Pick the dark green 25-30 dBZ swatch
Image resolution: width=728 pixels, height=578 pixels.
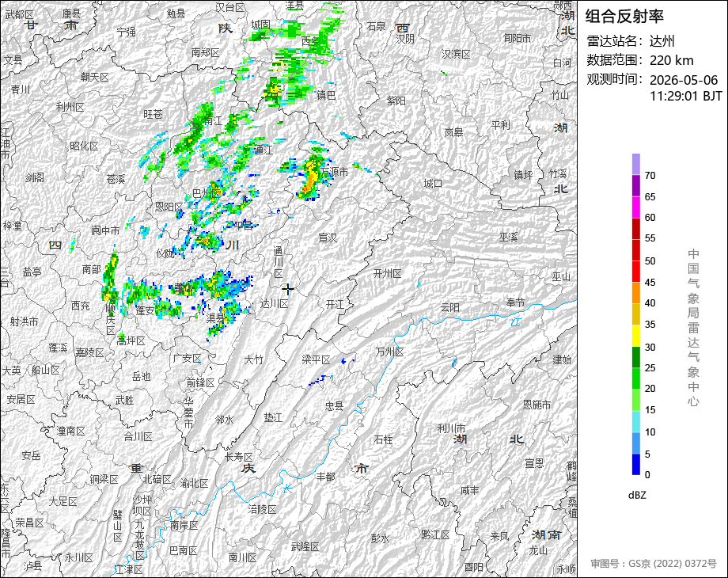[x=635, y=357]
